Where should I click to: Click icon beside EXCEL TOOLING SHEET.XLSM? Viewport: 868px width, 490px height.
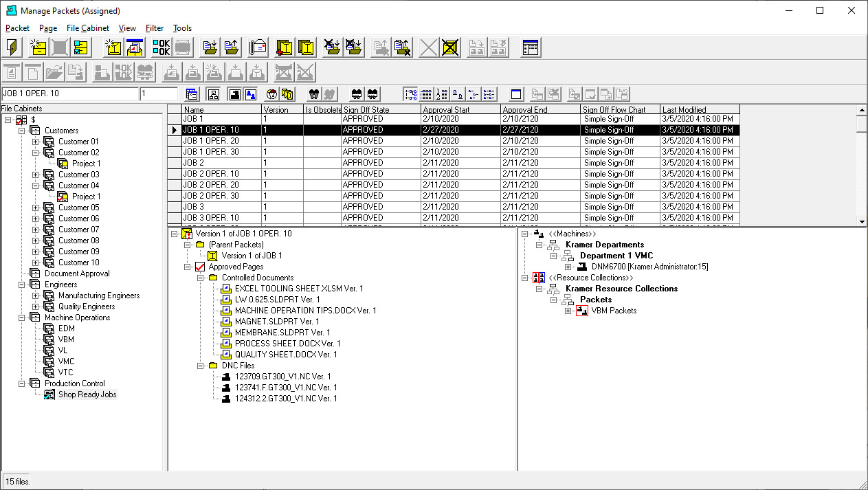coord(227,289)
